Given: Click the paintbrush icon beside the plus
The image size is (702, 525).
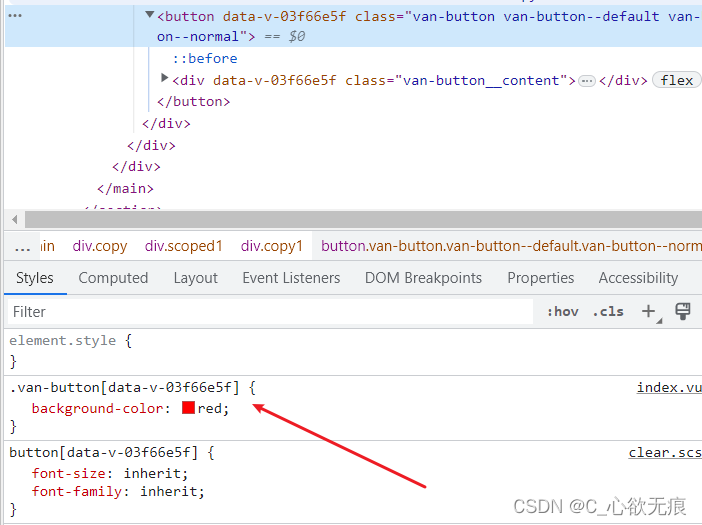Looking at the screenshot, I should point(683,311).
